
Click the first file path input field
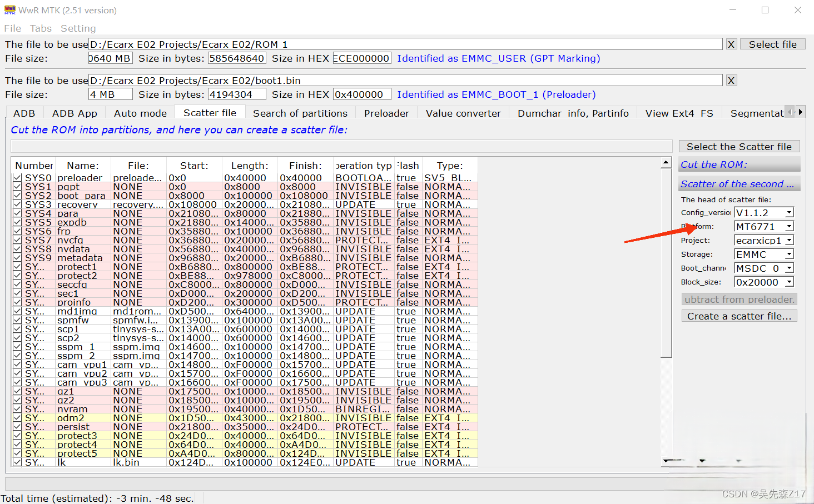405,44
